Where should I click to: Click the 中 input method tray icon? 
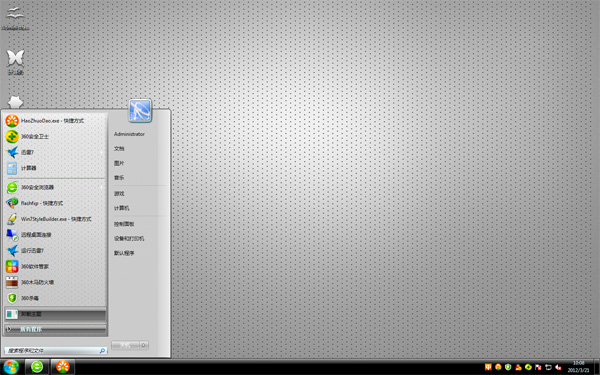488,367
